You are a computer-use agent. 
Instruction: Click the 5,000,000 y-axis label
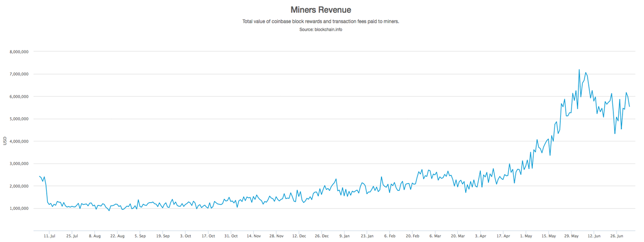(x=19, y=119)
